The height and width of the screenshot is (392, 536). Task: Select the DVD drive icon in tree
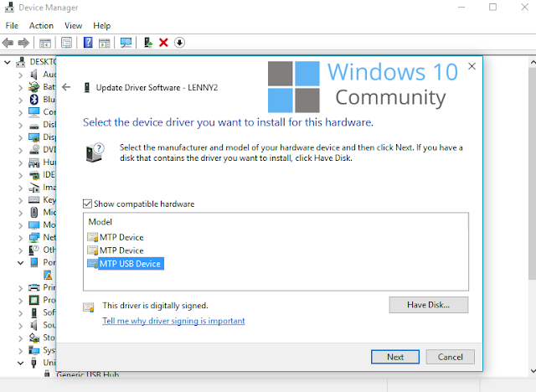(x=33, y=149)
